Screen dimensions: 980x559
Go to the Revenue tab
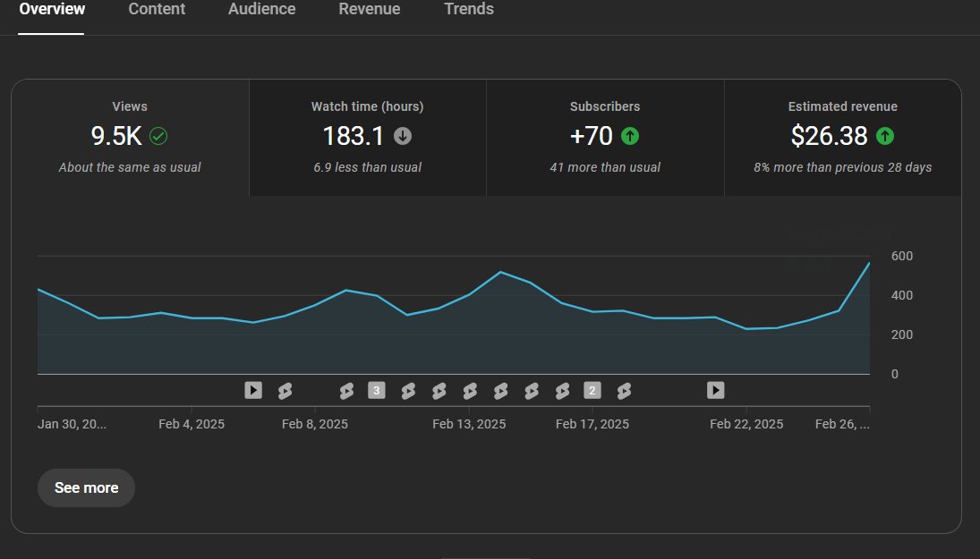coord(370,9)
